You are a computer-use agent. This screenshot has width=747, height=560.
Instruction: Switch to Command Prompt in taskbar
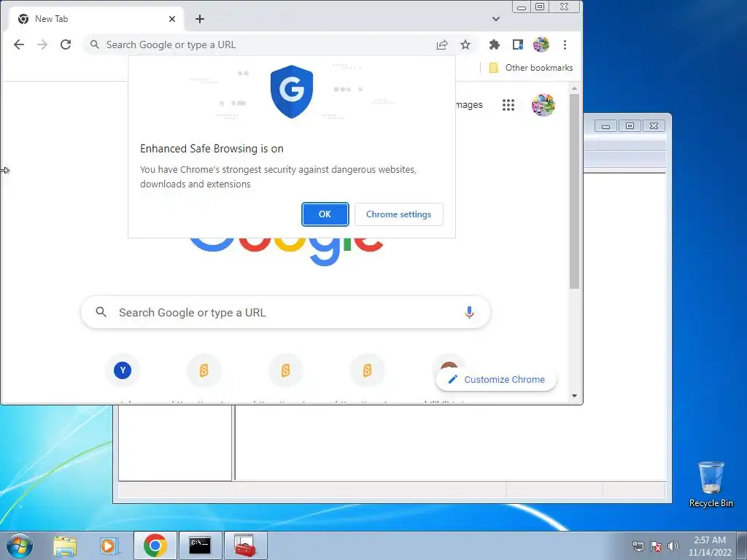(x=200, y=545)
